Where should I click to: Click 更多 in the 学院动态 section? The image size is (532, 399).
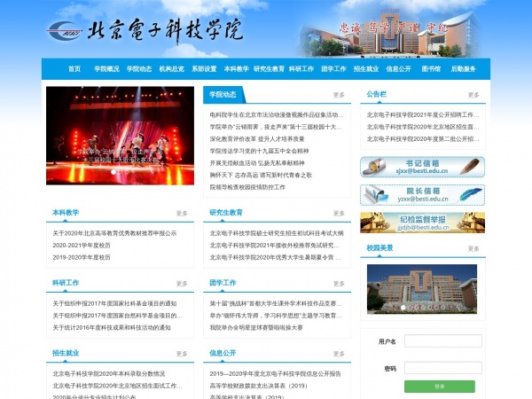339,95
